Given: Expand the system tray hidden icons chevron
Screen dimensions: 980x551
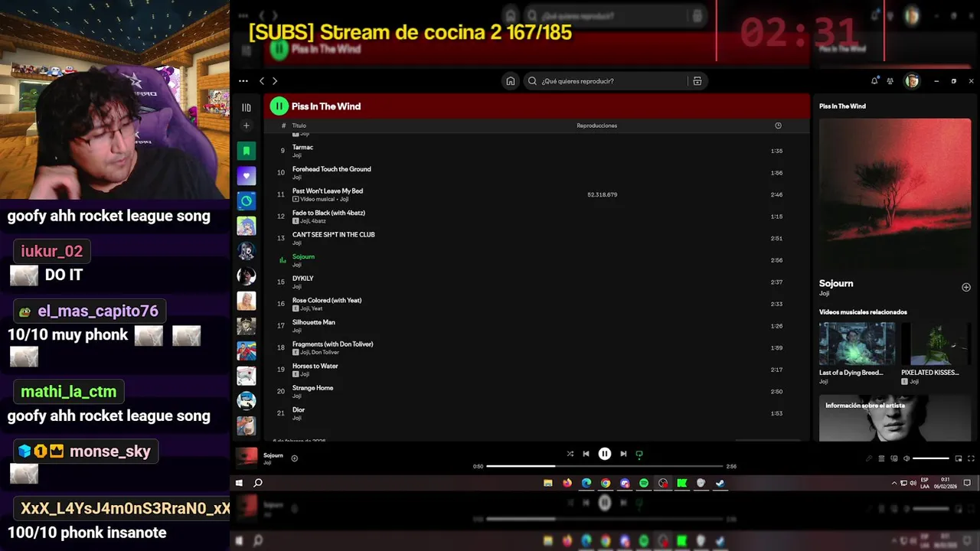Looking at the screenshot, I should [x=894, y=483].
